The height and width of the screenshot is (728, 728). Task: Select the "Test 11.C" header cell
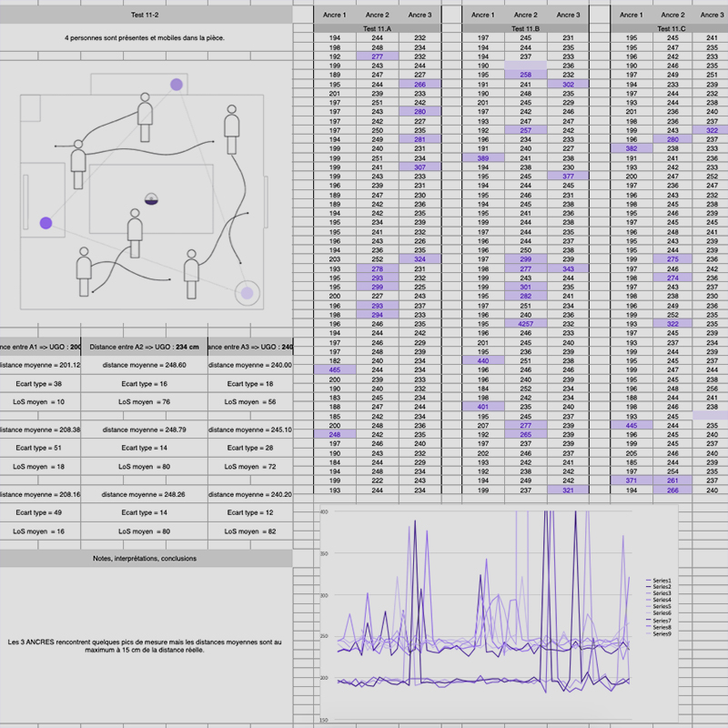[671, 29]
